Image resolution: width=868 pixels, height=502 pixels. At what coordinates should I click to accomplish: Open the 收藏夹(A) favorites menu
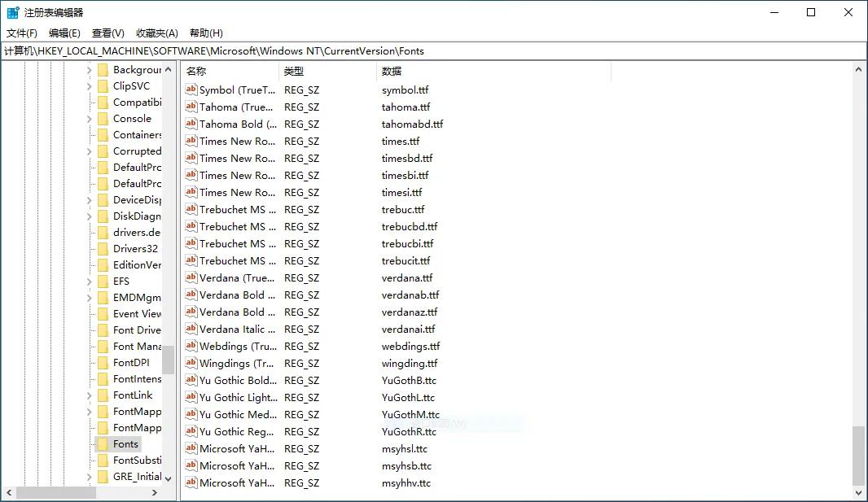156,33
